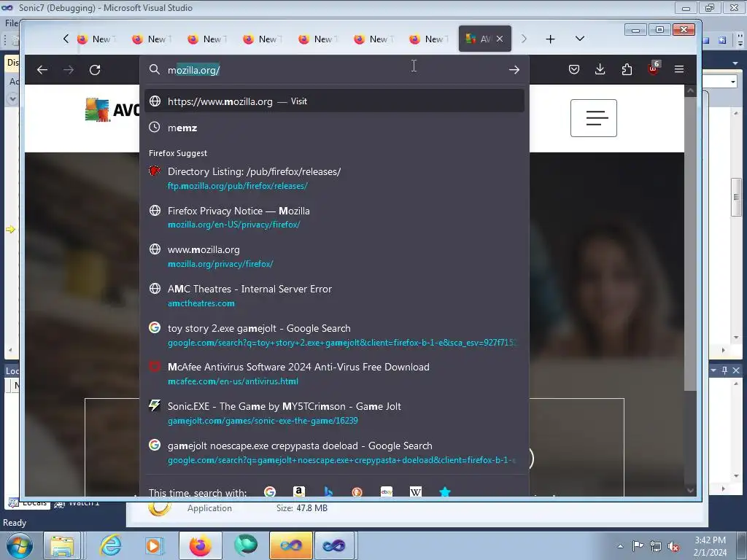Open Visual Studio bottom panel window options arrow
This screenshot has height=560, width=747.
713,370
